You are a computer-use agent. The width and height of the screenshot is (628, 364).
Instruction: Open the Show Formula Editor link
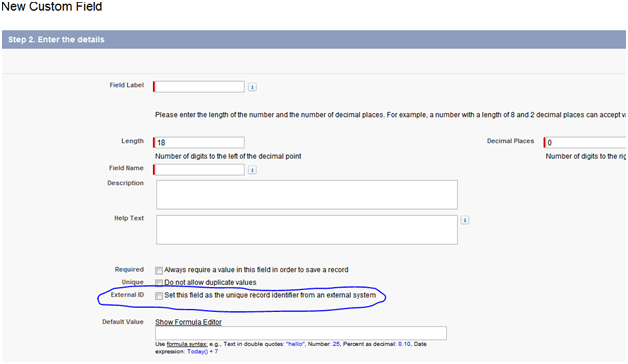(x=188, y=322)
